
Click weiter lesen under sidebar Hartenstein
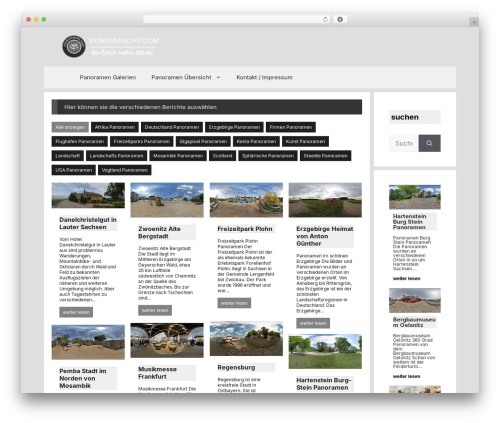[x=406, y=278]
